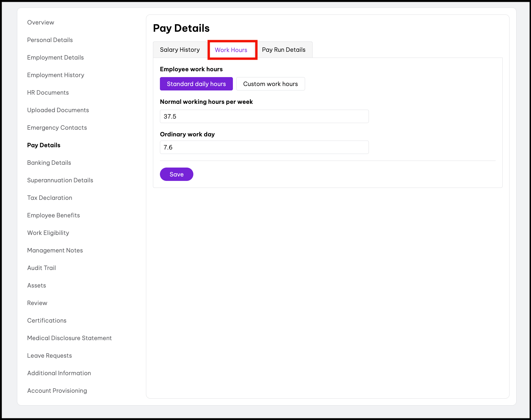
Task: Save the work hours settings
Action: [177, 174]
